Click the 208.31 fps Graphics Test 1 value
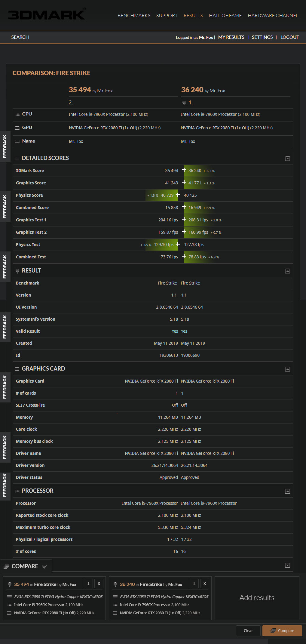Viewport: 306px width, 644px height. point(198,220)
